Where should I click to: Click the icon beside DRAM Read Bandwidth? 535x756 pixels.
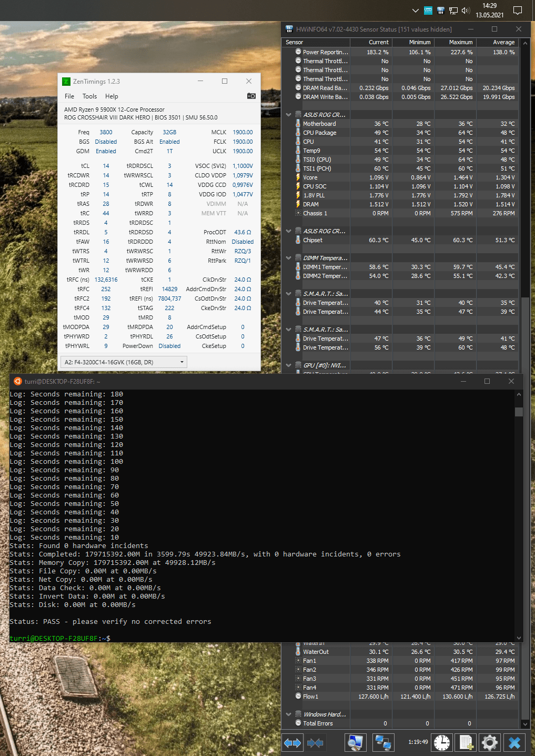pos(298,88)
